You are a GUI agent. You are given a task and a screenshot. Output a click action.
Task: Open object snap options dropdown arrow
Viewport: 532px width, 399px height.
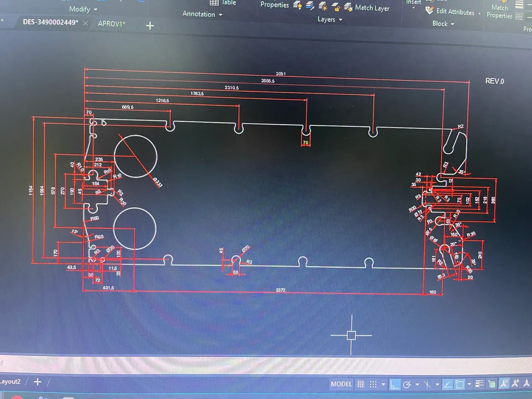pos(469,384)
